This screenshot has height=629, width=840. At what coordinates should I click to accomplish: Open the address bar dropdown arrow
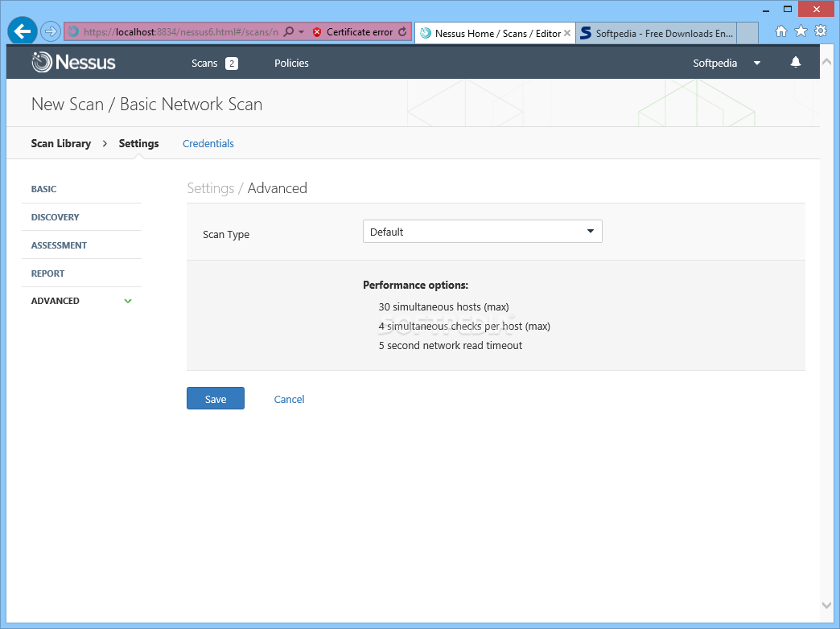[301, 32]
